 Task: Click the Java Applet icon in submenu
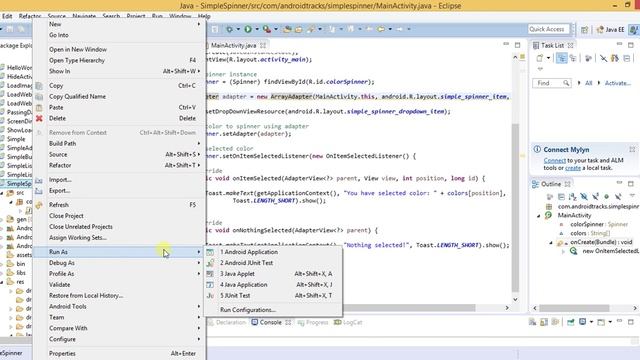[210, 274]
